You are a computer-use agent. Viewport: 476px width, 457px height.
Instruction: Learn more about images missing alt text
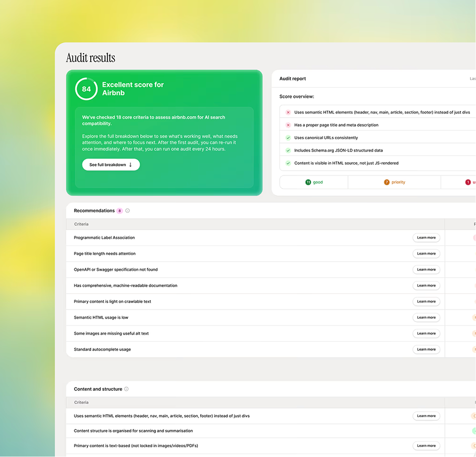click(426, 334)
